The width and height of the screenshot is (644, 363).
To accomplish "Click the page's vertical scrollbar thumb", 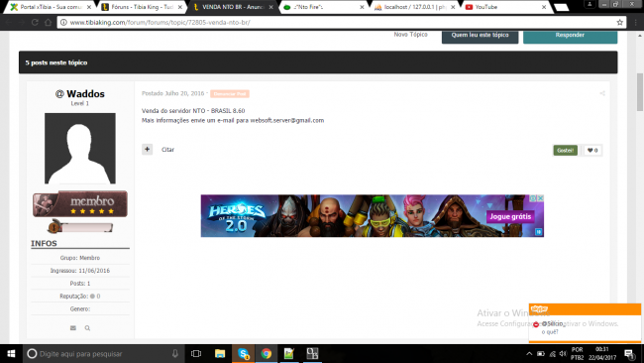I will (640, 92).
